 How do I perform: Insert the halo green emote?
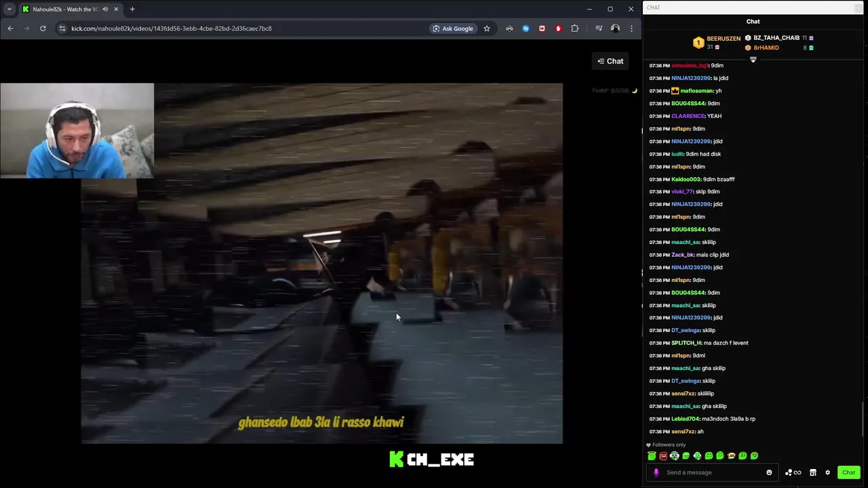point(652,455)
